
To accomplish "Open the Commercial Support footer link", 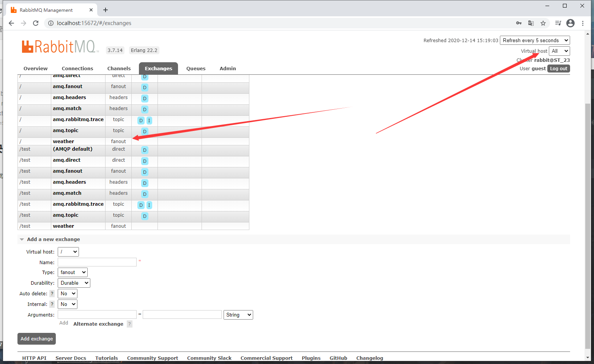I will 266,358.
